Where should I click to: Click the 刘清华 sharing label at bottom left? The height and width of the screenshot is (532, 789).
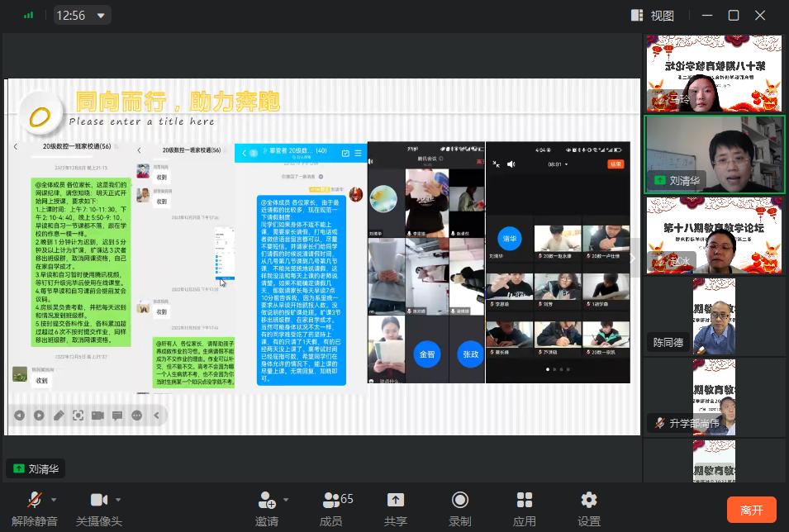(36, 468)
